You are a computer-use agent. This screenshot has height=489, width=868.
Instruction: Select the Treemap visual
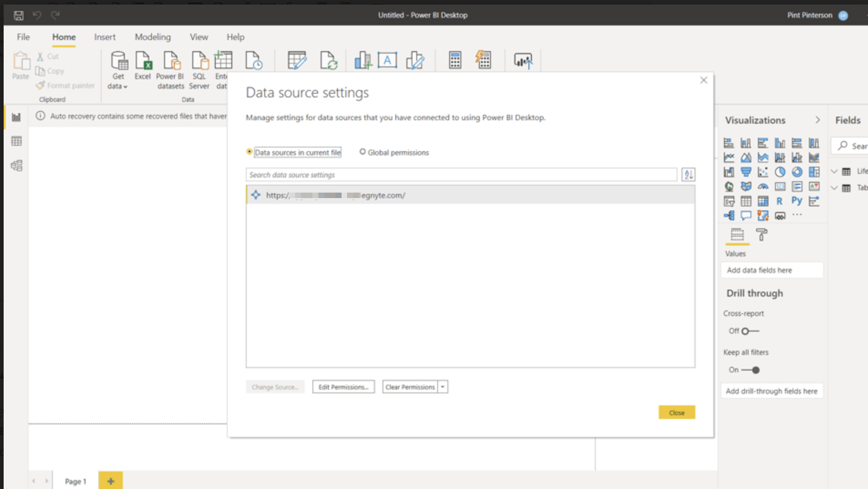click(x=814, y=172)
